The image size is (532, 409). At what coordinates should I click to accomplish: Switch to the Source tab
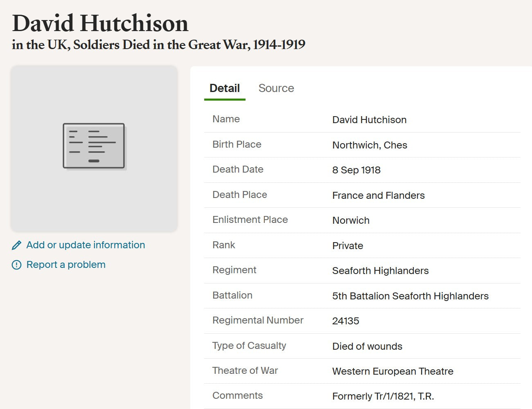click(x=276, y=88)
